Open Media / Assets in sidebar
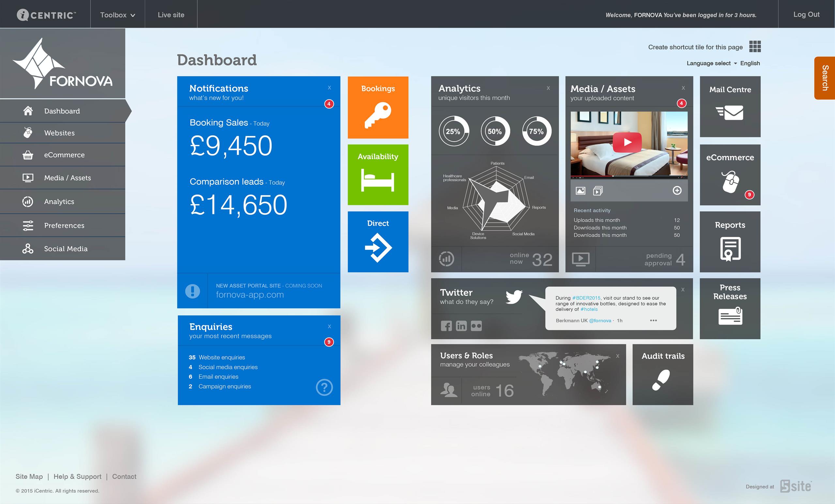 click(63, 177)
